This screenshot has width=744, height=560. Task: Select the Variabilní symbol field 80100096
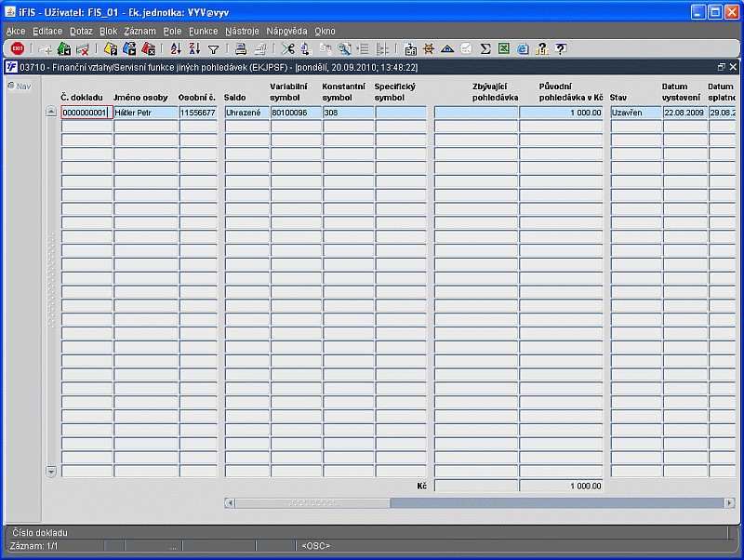pyautogui.click(x=294, y=113)
